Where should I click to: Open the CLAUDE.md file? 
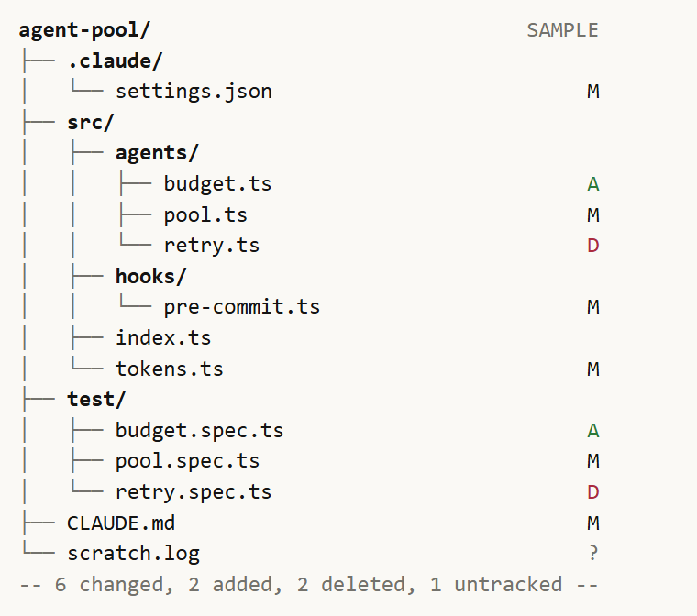coord(121,523)
